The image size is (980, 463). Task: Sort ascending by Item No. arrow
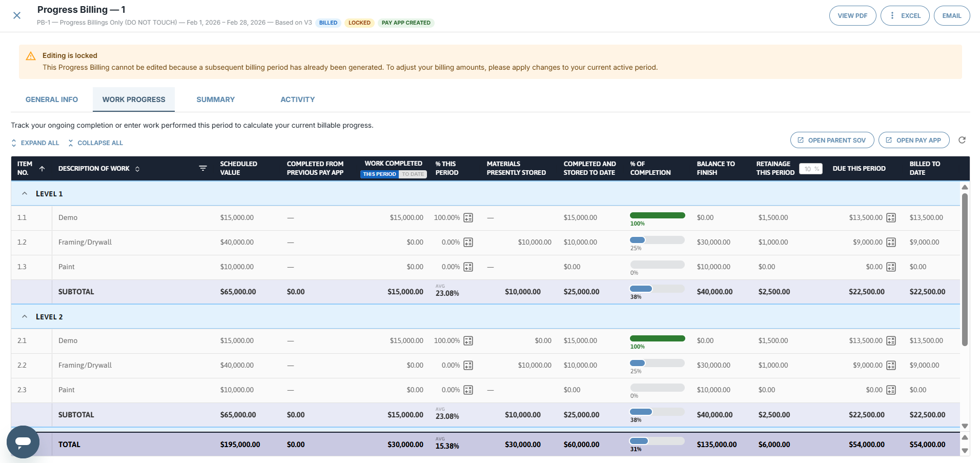(42, 168)
